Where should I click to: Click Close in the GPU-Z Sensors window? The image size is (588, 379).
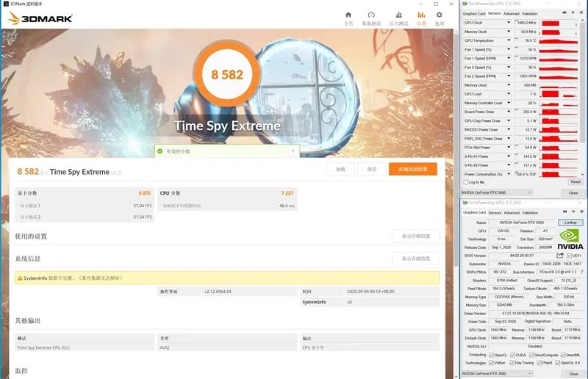tap(573, 192)
